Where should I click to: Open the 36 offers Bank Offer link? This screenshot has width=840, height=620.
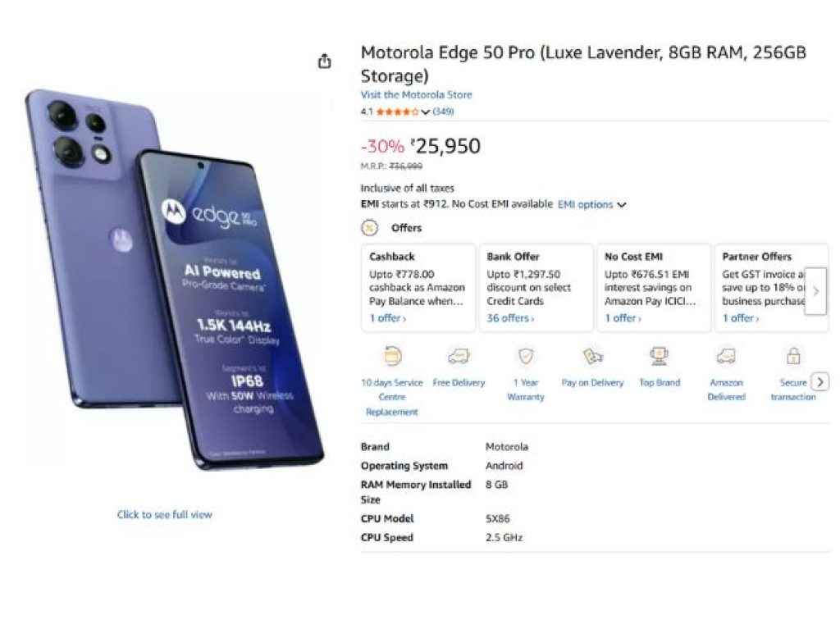508,318
